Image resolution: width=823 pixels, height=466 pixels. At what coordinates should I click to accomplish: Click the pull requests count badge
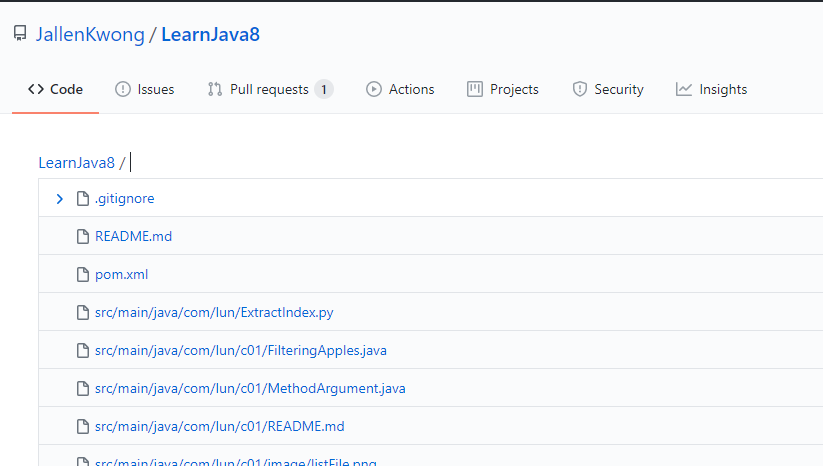324,89
